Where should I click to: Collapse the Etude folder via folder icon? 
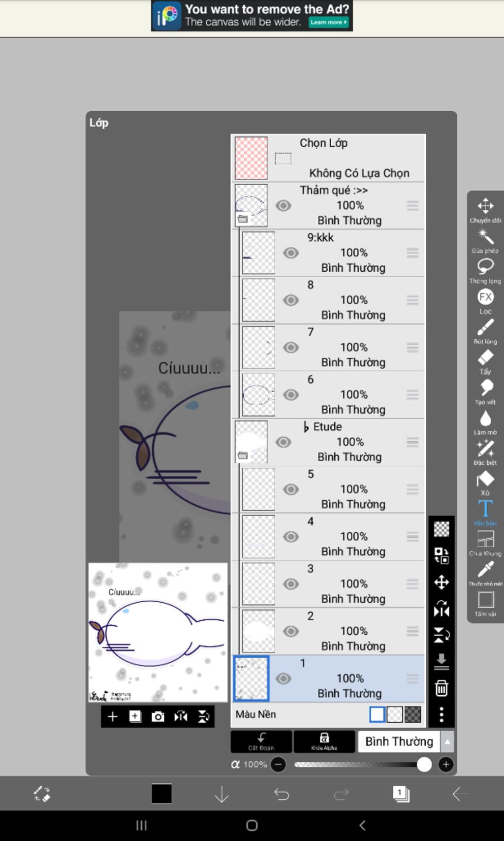pos(243,455)
